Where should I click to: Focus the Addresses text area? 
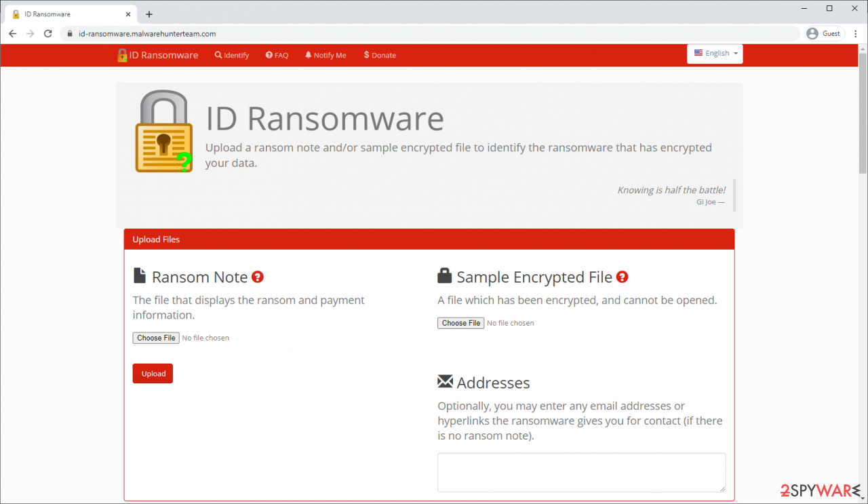581,472
